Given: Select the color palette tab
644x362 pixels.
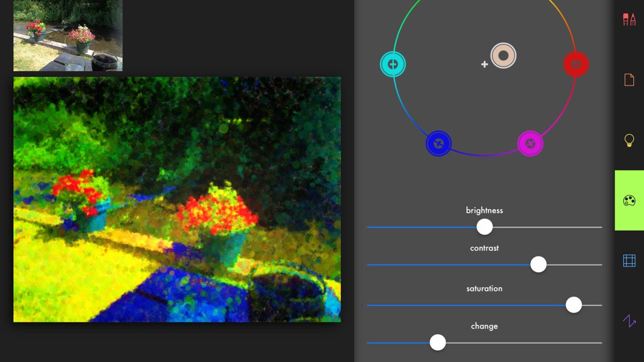Looking at the screenshot, I should pos(629,200).
